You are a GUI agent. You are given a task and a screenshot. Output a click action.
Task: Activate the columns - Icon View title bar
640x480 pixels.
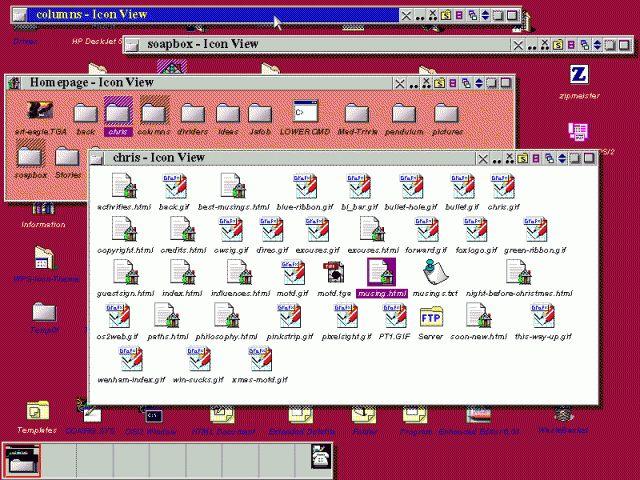point(200,15)
